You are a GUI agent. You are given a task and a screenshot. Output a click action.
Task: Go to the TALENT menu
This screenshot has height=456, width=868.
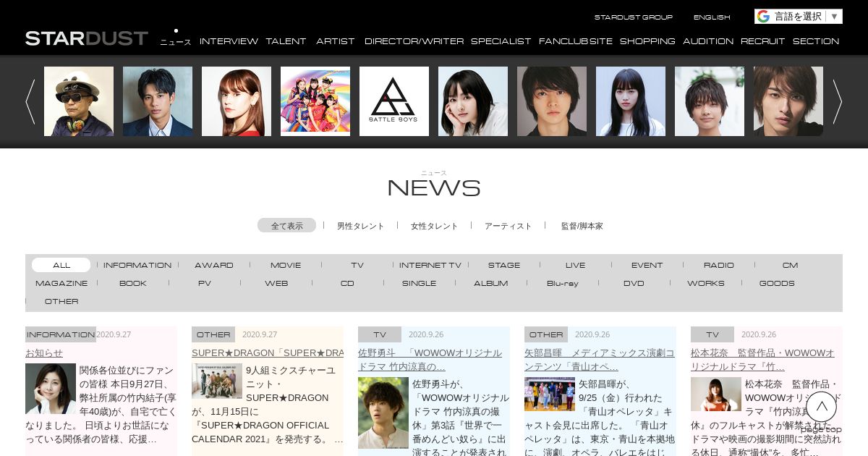point(286,41)
